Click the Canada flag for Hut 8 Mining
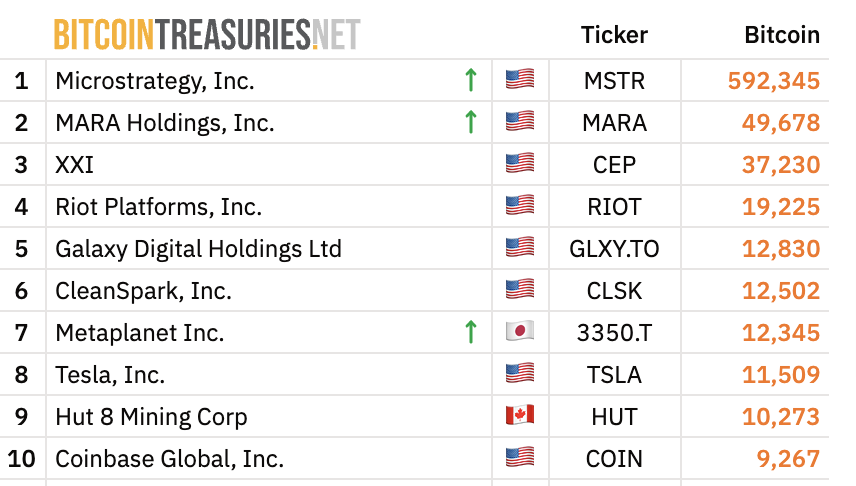The height and width of the screenshot is (486, 856). pos(520,415)
